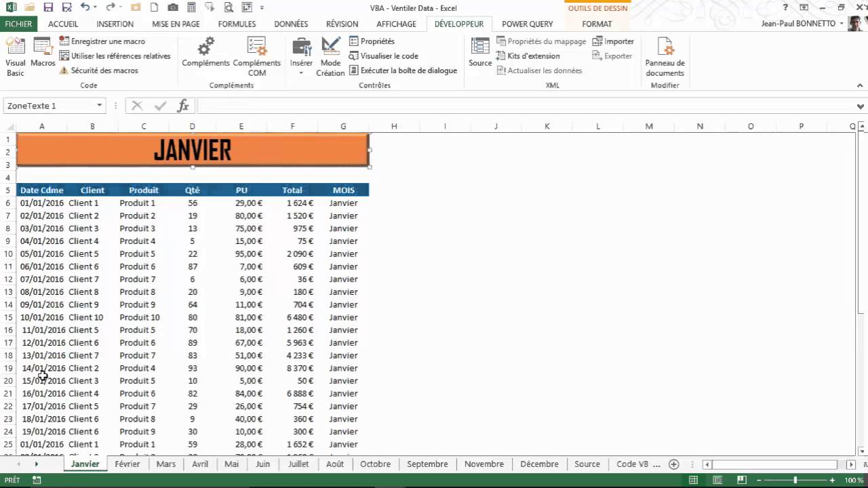Click the insert function fx button

183,106
